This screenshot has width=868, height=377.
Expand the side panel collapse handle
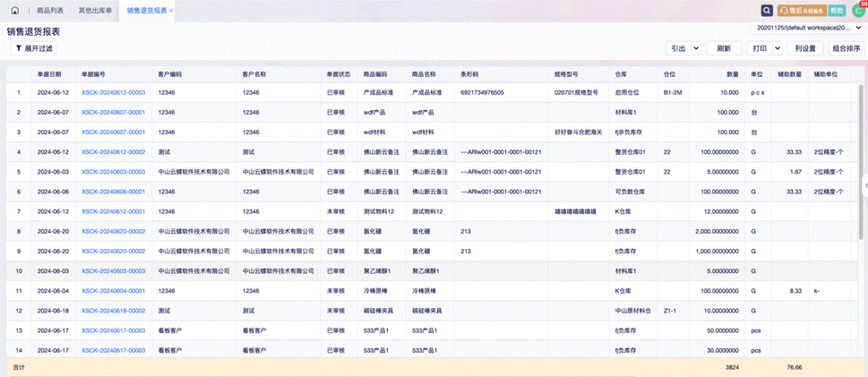click(x=864, y=185)
